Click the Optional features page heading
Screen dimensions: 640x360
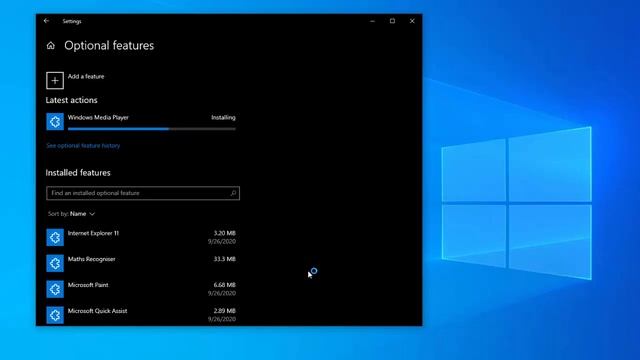point(109,46)
